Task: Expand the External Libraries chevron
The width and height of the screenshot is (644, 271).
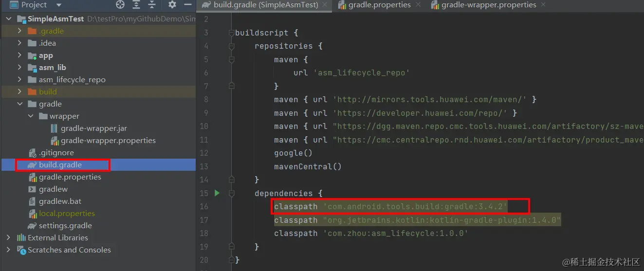Action: [8, 238]
